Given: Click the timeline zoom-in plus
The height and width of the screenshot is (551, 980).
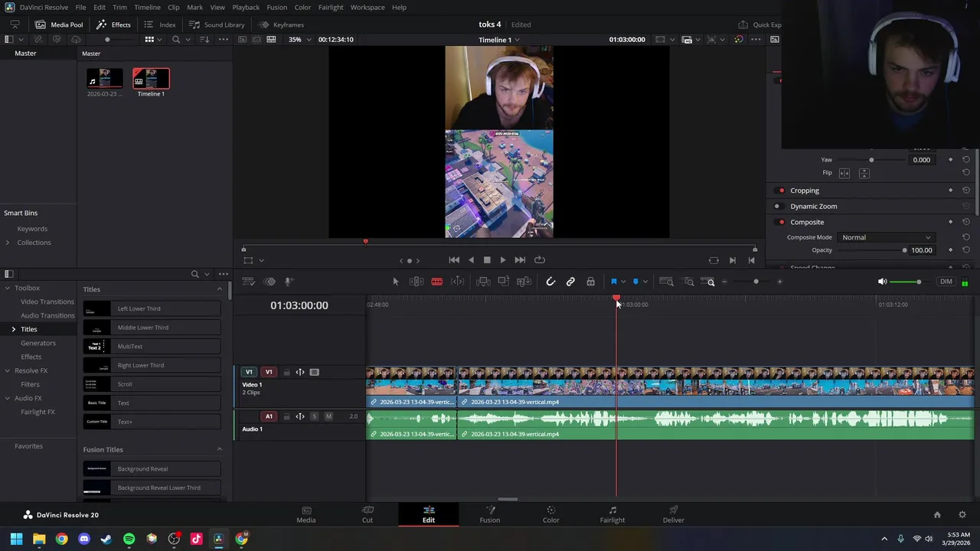Looking at the screenshot, I should [x=779, y=282].
